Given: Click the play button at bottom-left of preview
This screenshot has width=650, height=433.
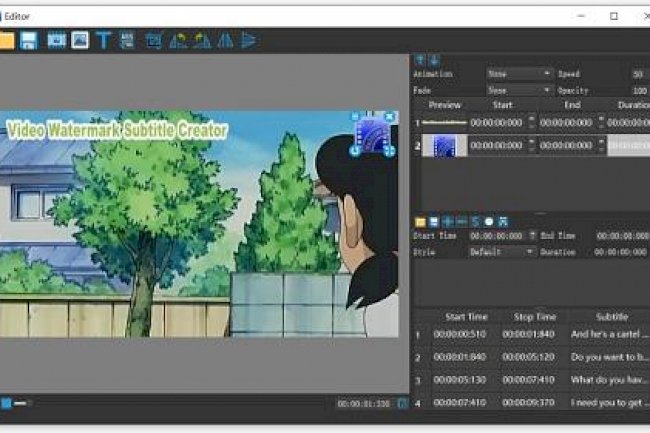Looking at the screenshot, I should click(x=6, y=403).
